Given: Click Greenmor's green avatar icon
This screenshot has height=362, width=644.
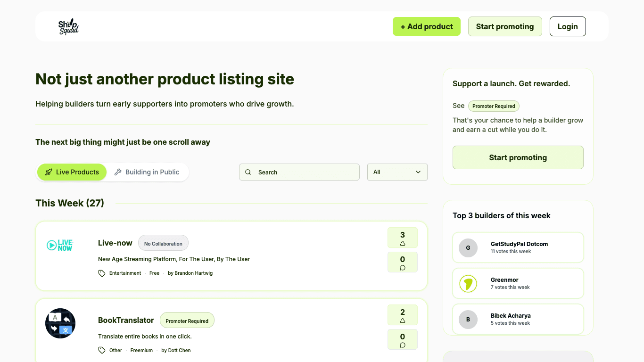Looking at the screenshot, I should (468, 284).
